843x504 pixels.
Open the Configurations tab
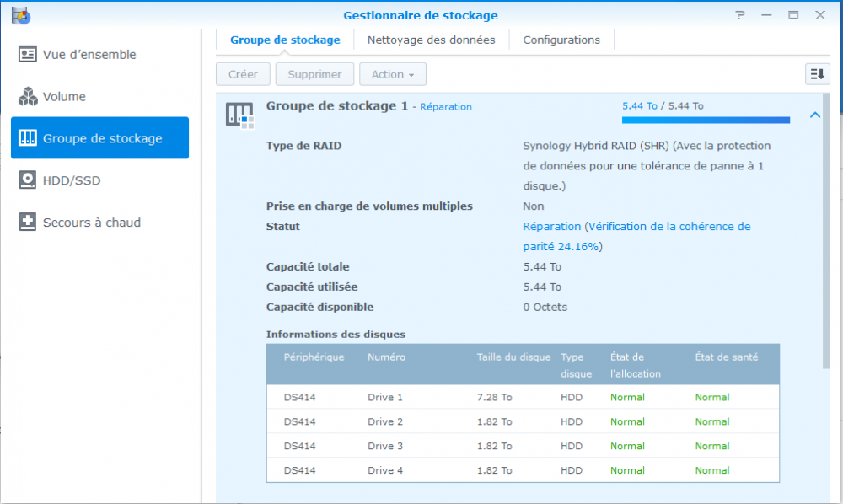(561, 40)
